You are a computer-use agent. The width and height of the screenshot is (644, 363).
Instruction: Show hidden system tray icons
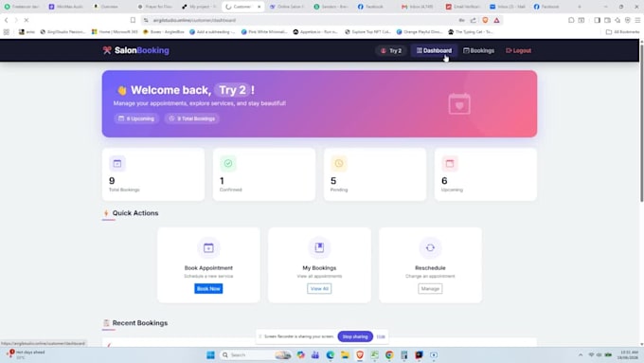pos(581,354)
